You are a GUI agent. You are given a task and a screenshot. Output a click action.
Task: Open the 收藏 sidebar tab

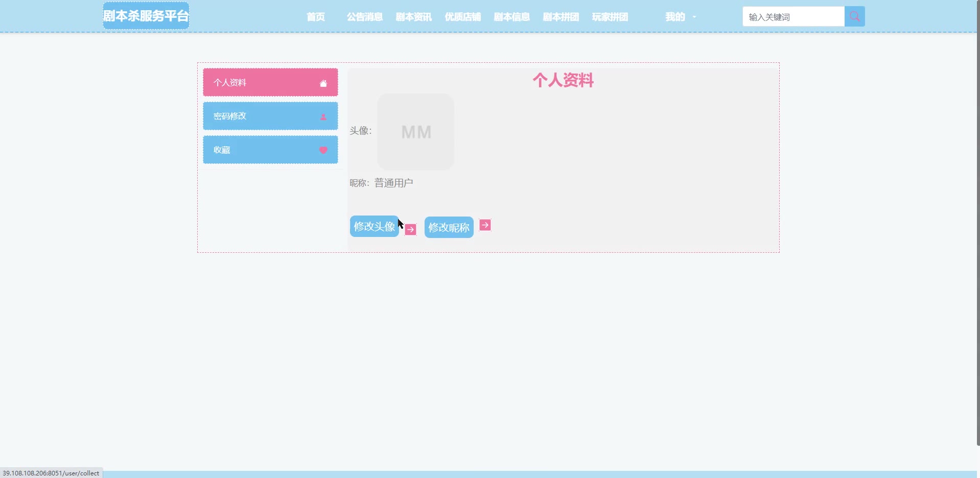[x=270, y=150]
